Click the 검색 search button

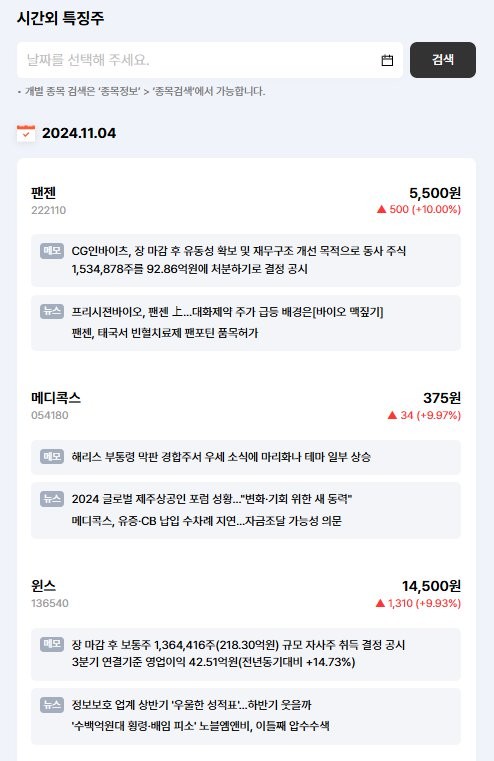[x=443, y=60]
